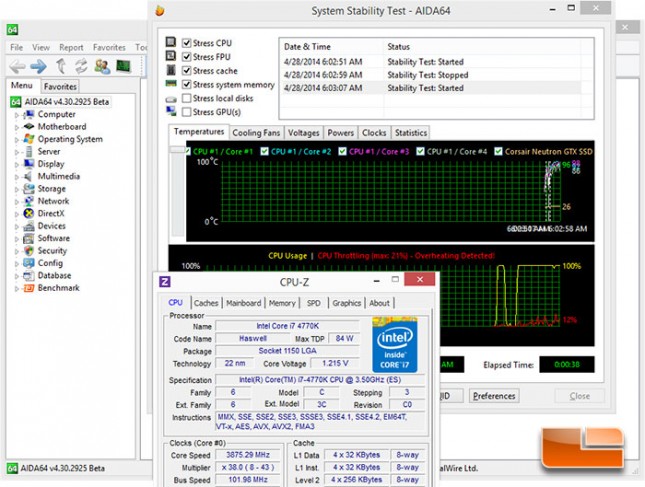Open the Caches tab in CPU-Z
This screenshot has height=487, width=645.
pyautogui.click(x=206, y=303)
